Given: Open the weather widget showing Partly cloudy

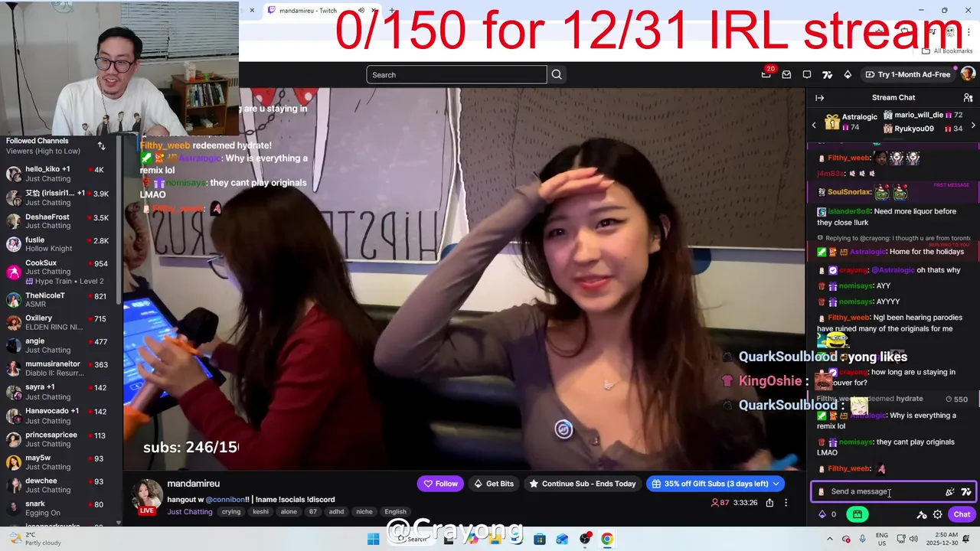Looking at the screenshot, I should [34, 539].
